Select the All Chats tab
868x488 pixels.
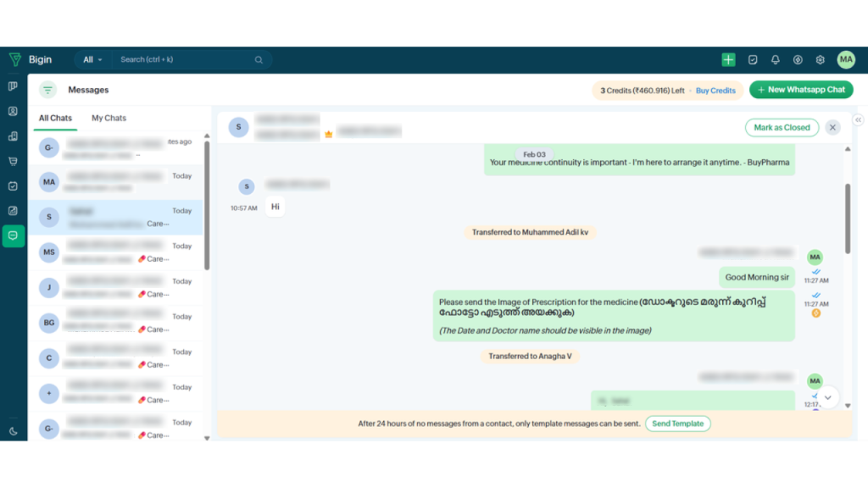pos(55,119)
